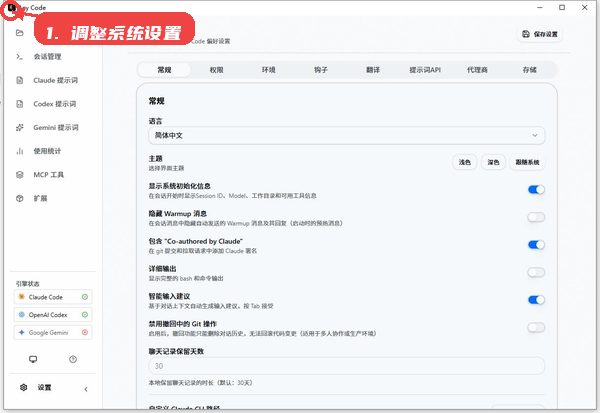The height and width of the screenshot is (413, 600).
Task: Choose the 浅色 theme button
Action: tap(465, 162)
